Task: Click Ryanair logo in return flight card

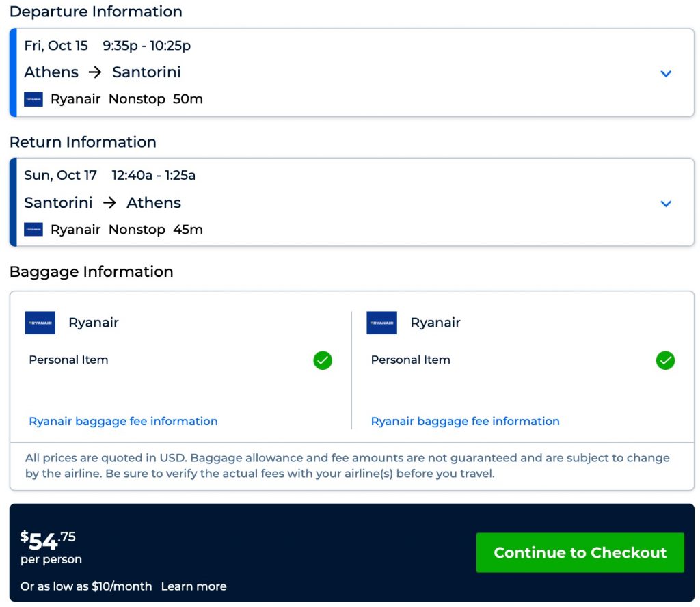Action: [x=33, y=230]
